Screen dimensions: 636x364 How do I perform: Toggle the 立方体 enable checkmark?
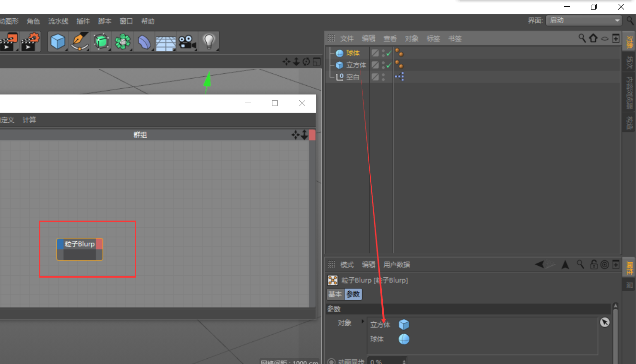389,65
